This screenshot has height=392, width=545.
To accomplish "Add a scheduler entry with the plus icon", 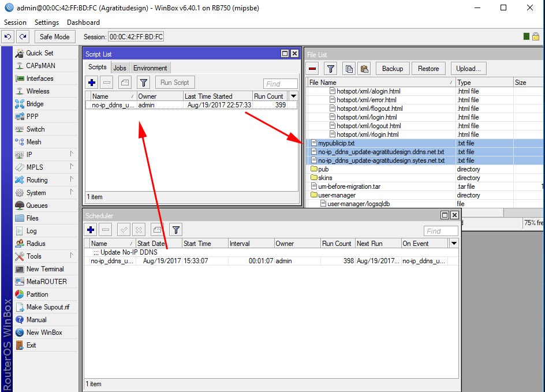I will 92,230.
